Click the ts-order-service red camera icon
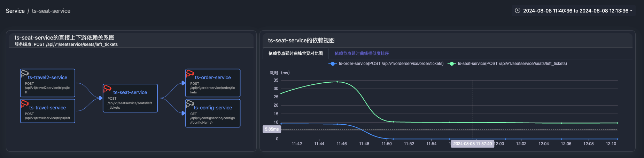The width and height of the screenshot is (644, 158). click(x=190, y=73)
